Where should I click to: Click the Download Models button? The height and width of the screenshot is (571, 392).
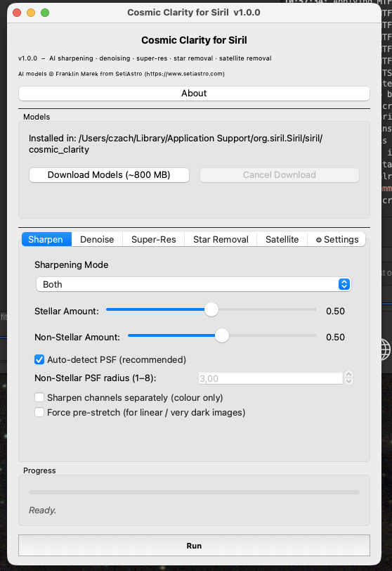click(x=109, y=175)
